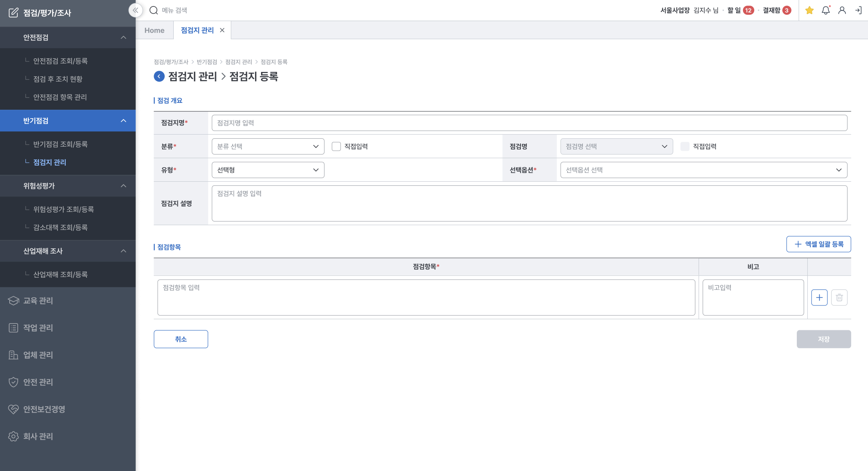868x471 pixels.
Task: Open the 선택옵션 선택 dropdown
Action: click(x=703, y=170)
